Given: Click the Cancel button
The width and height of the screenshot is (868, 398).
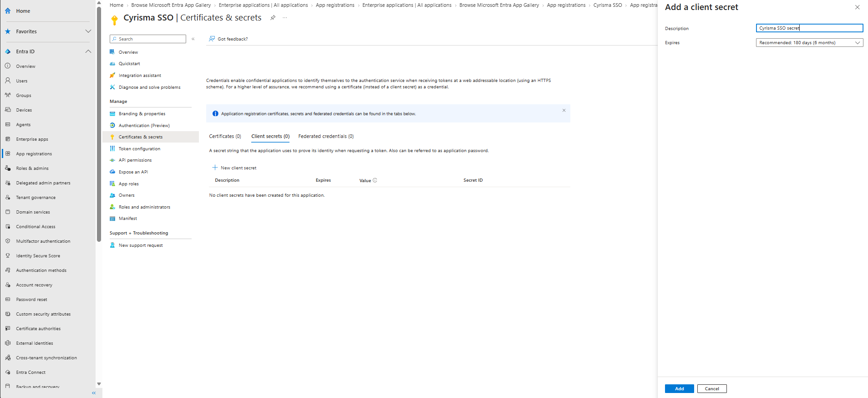Looking at the screenshot, I should tap(712, 388).
